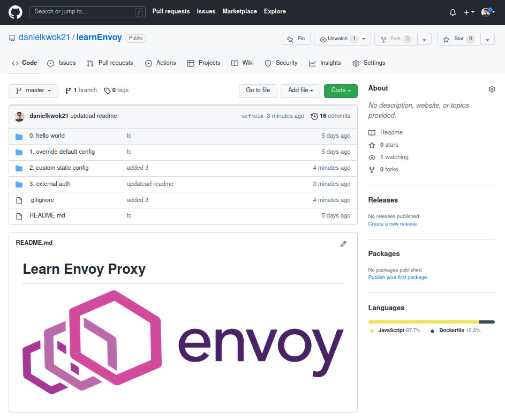
Task: Open the Projects tab
Action: 203,63
